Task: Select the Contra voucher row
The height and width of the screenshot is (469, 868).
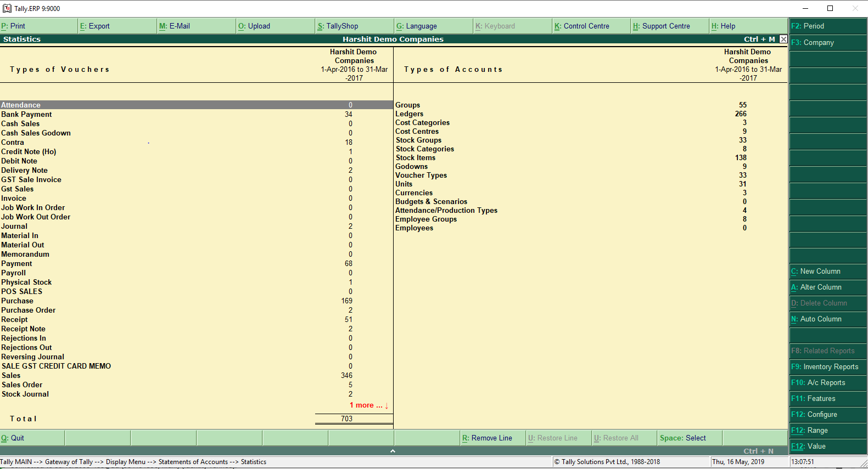Action: click(x=196, y=142)
